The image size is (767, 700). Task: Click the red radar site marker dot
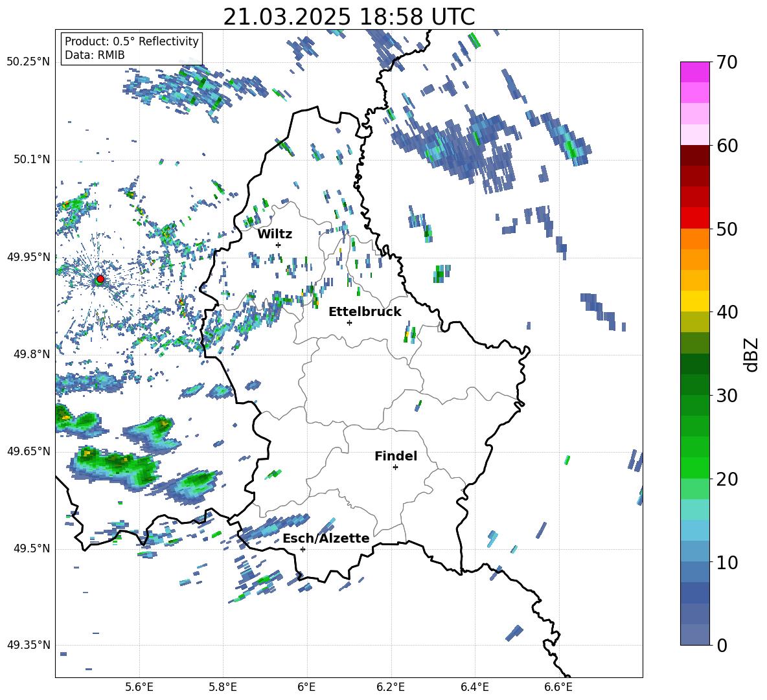click(100, 279)
